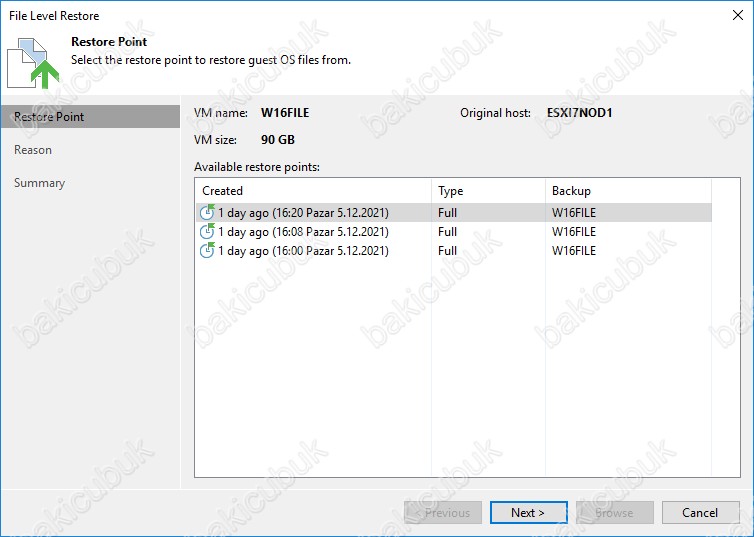This screenshot has width=754, height=537.
Task: Click the File Level Restore wizard icon
Action: tap(33, 63)
